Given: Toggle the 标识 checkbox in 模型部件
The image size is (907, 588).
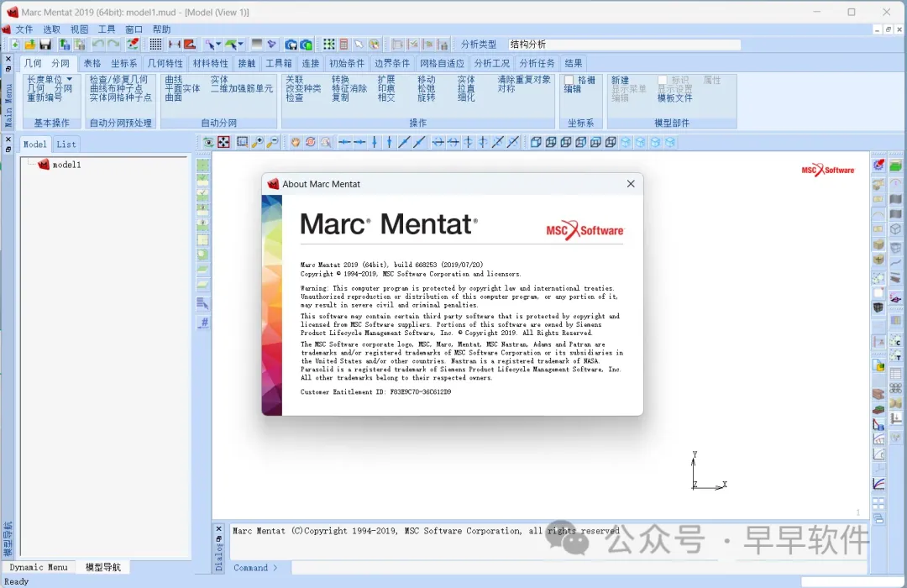Looking at the screenshot, I should click(663, 81).
